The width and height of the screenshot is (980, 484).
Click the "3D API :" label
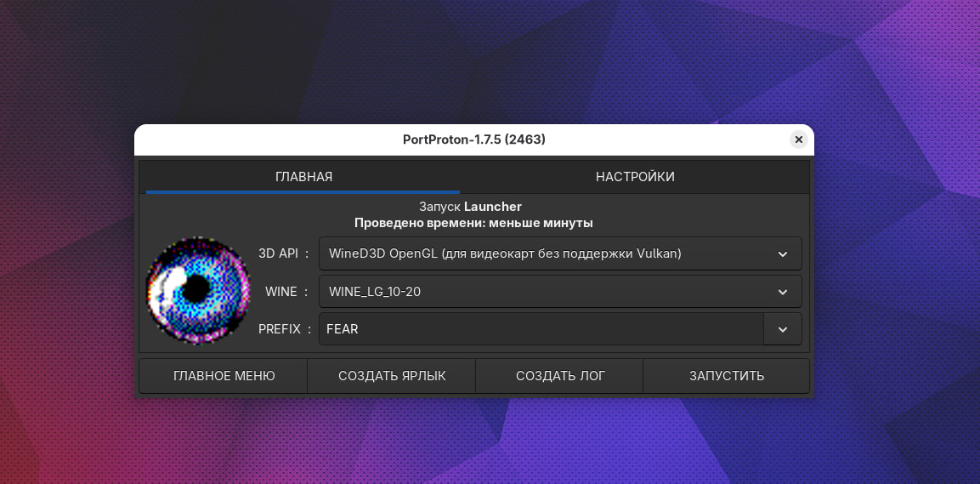click(x=284, y=253)
